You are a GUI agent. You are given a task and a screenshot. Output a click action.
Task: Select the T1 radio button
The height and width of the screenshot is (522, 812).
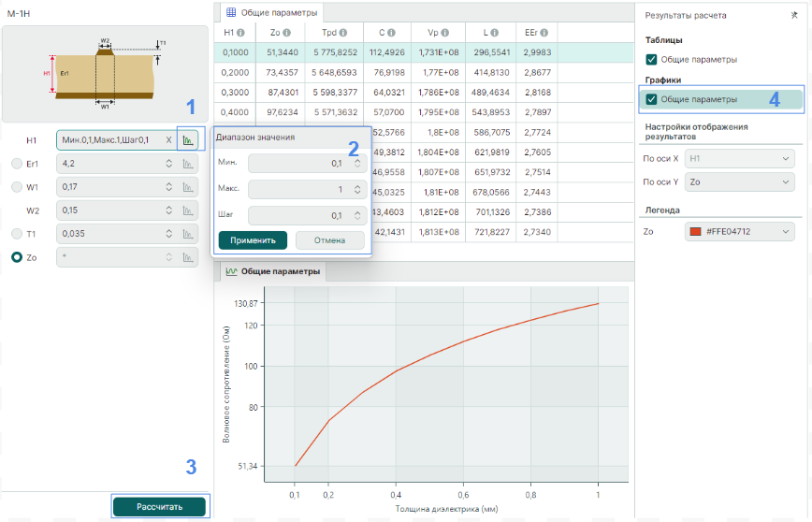tap(17, 234)
